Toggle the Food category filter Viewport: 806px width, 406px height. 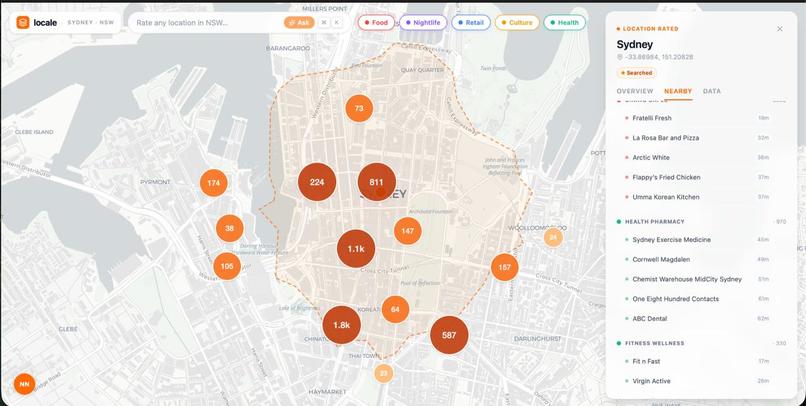(376, 23)
